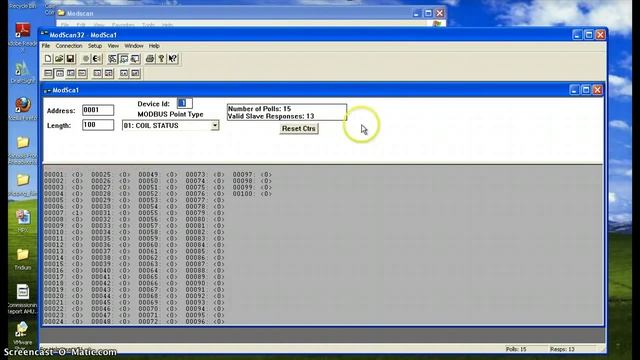The width and height of the screenshot is (640, 360).
Task: Select coil 00049 value entry
Action: pos(171,174)
